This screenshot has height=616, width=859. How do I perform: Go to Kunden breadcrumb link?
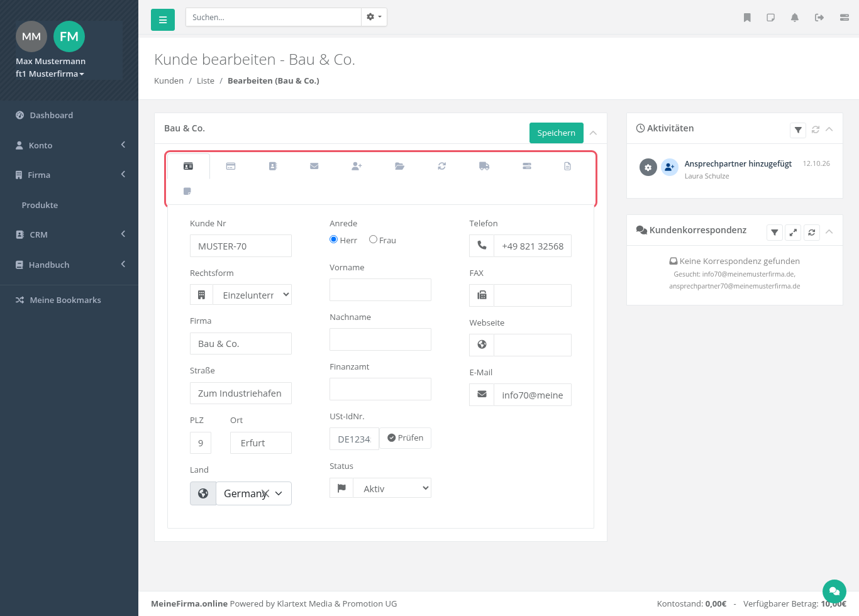click(169, 80)
